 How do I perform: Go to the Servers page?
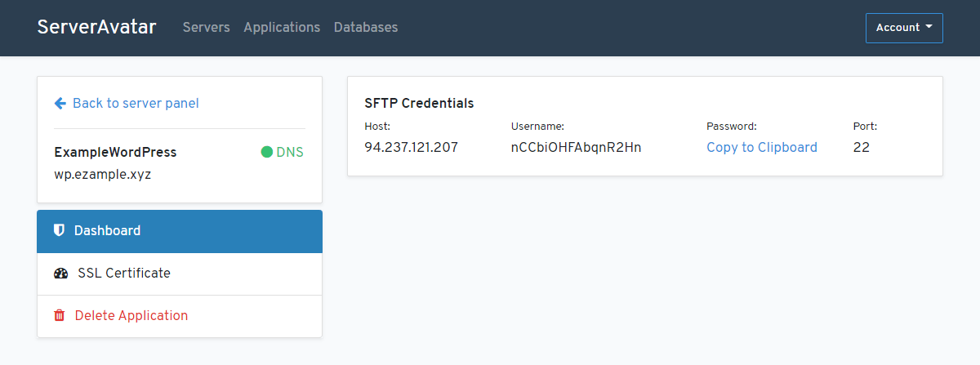(x=206, y=27)
